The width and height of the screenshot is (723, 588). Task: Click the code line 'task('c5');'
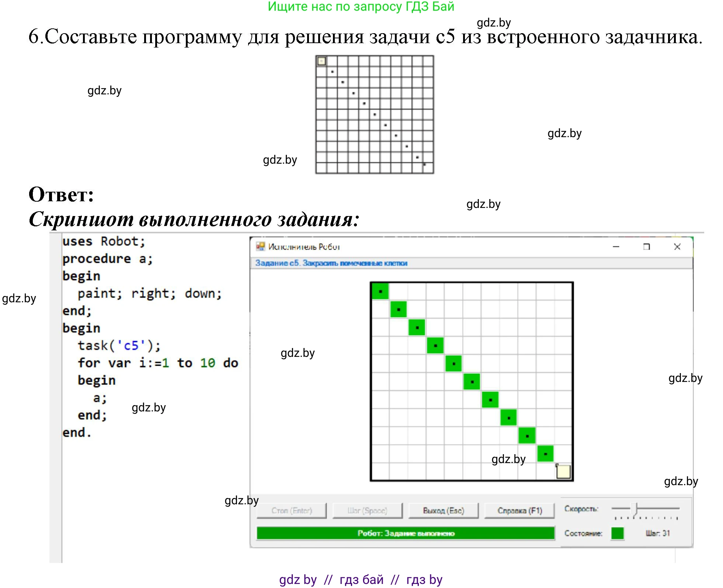[119, 345]
